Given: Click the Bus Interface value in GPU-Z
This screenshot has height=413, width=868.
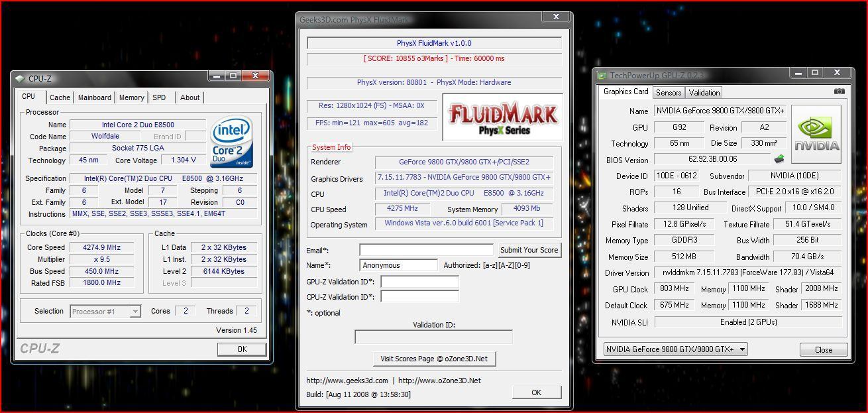Looking at the screenshot, I should (795, 192).
